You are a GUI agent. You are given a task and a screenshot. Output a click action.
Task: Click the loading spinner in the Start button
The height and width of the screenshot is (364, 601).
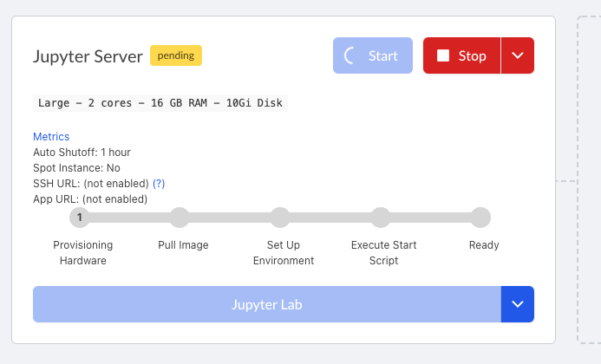coord(349,55)
